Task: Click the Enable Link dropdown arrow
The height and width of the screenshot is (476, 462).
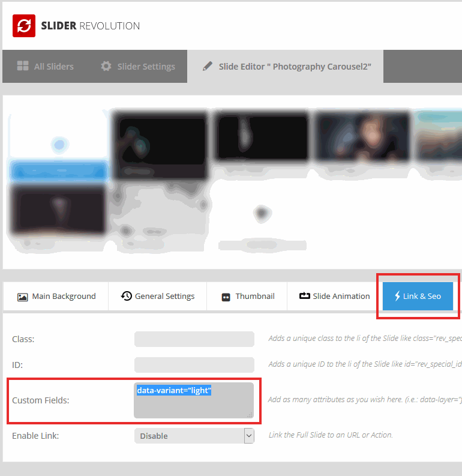Action: (x=248, y=436)
